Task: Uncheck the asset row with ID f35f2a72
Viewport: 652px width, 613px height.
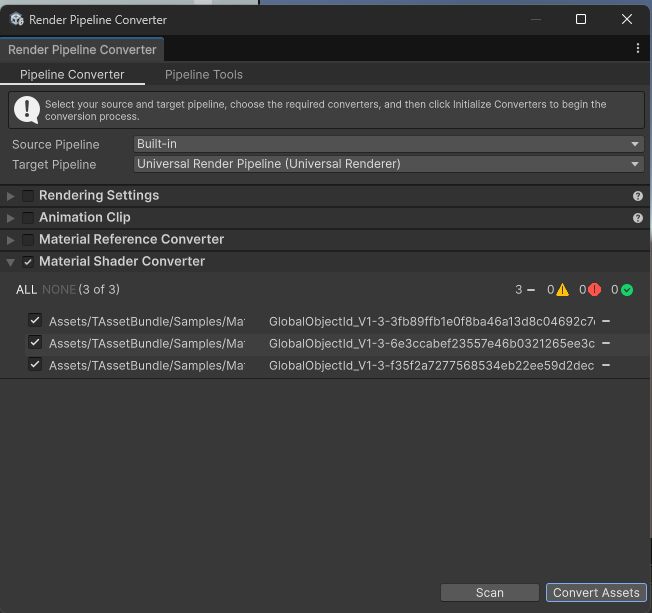Action: click(x=35, y=365)
